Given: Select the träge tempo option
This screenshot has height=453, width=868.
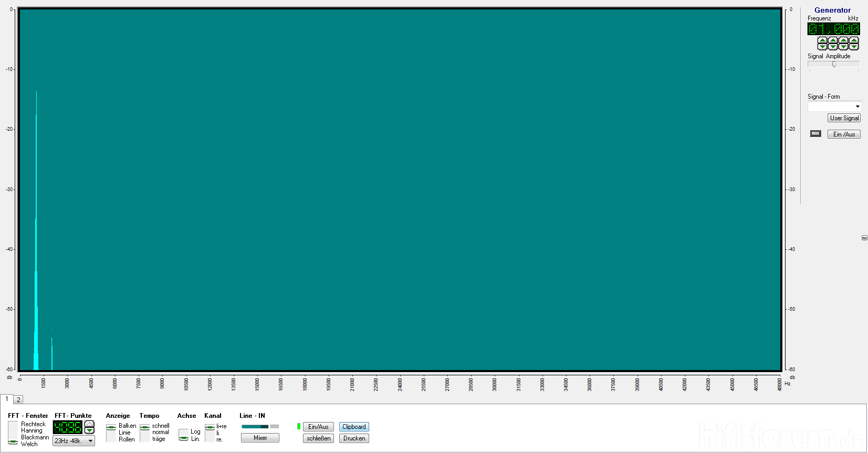Looking at the screenshot, I should pos(159,439).
